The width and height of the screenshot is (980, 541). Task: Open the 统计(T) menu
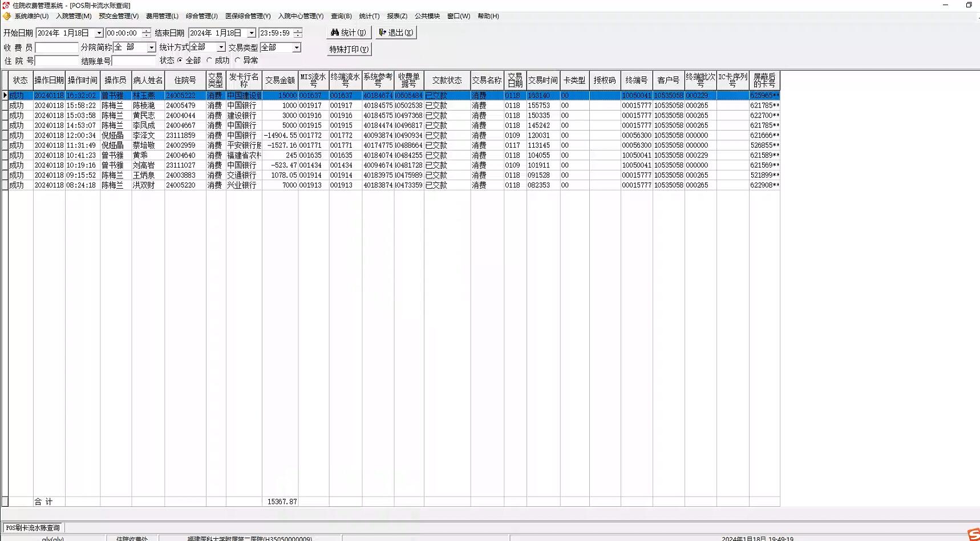point(369,16)
